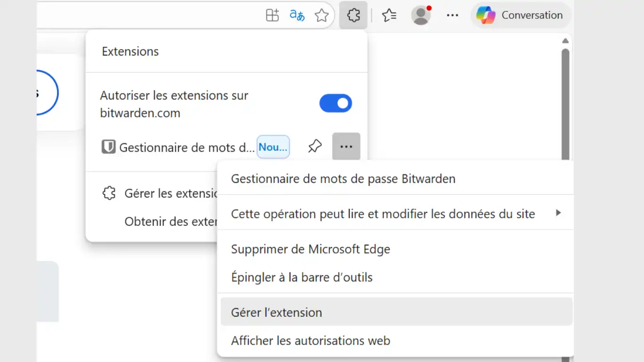Open the split screen icon in address bar
644x362 pixels.
pyautogui.click(x=272, y=16)
